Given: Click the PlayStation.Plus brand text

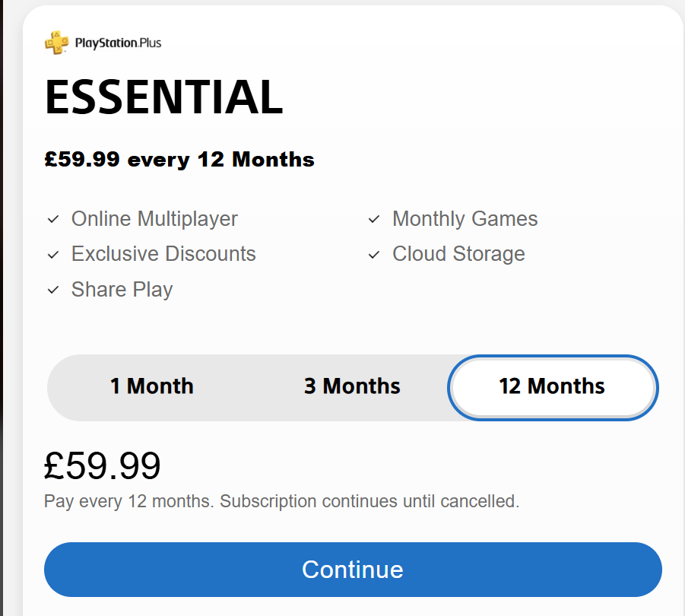Looking at the screenshot, I should pos(119,43).
